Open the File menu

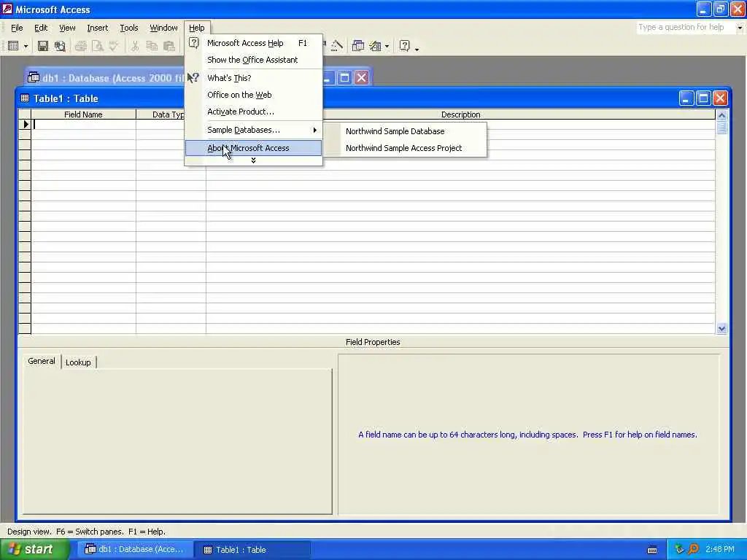pos(17,28)
